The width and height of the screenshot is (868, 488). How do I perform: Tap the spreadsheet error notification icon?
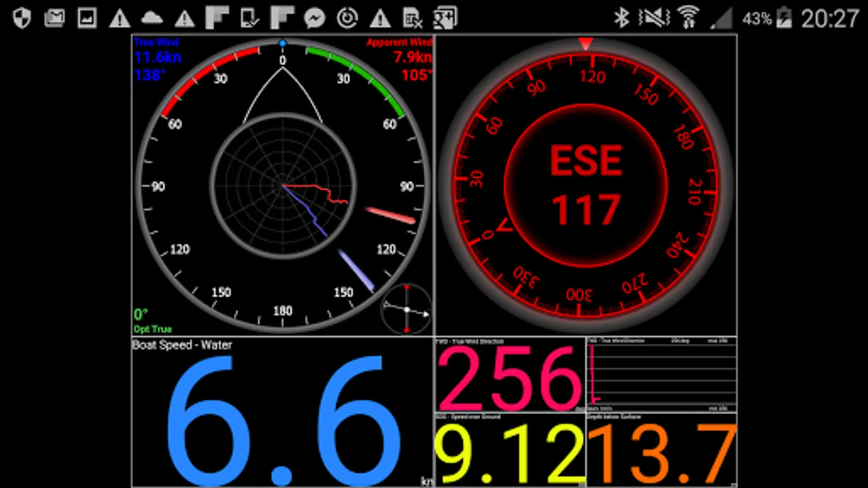point(413,19)
